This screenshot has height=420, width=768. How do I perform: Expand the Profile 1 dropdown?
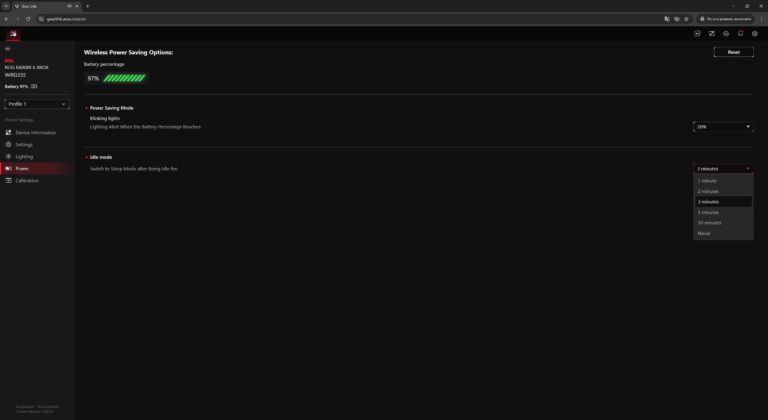(x=37, y=104)
